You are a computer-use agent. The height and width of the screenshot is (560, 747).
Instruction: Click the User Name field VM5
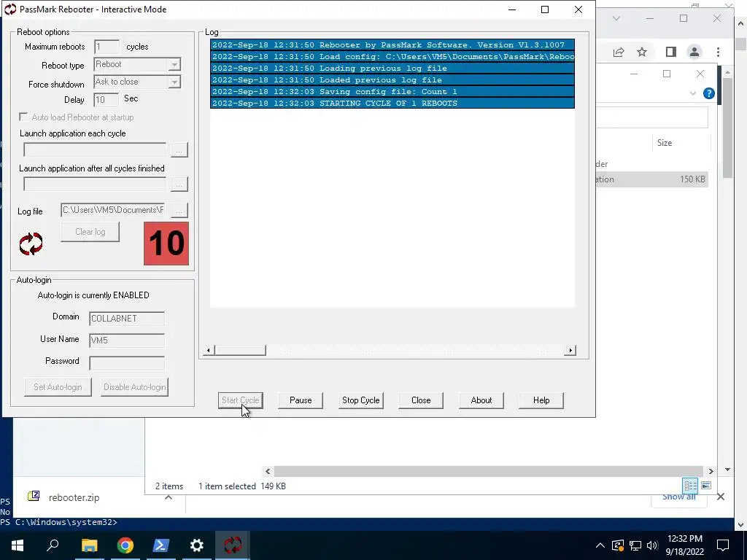pyautogui.click(x=127, y=340)
